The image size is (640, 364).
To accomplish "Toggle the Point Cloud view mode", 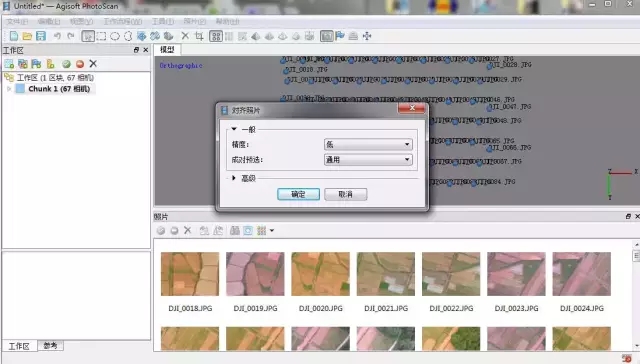I will pyautogui.click(x=216, y=36).
